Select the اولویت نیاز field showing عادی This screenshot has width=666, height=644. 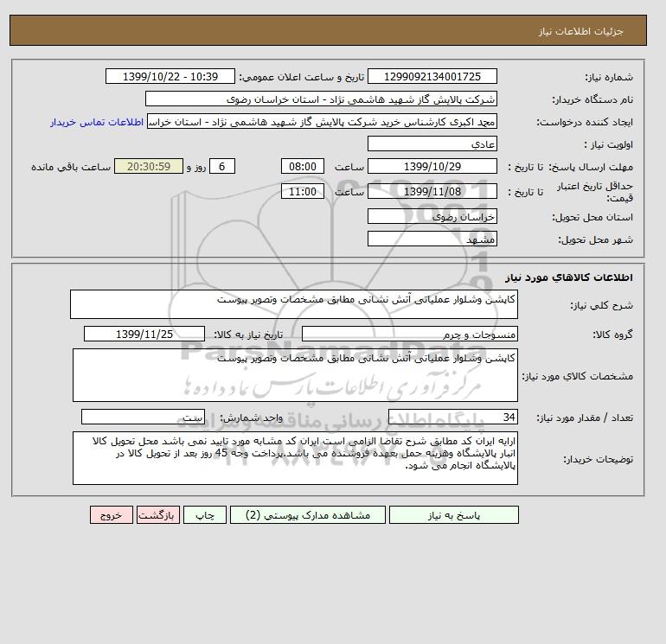[x=432, y=143]
